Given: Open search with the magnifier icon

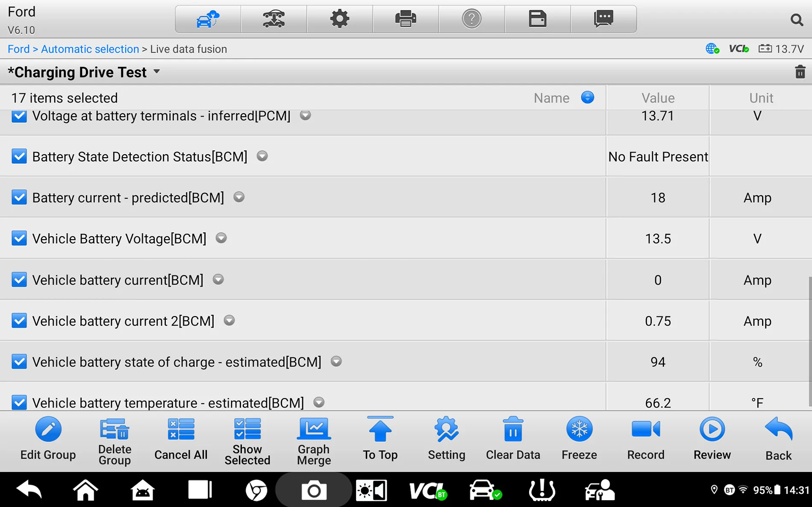Looking at the screenshot, I should (x=796, y=20).
